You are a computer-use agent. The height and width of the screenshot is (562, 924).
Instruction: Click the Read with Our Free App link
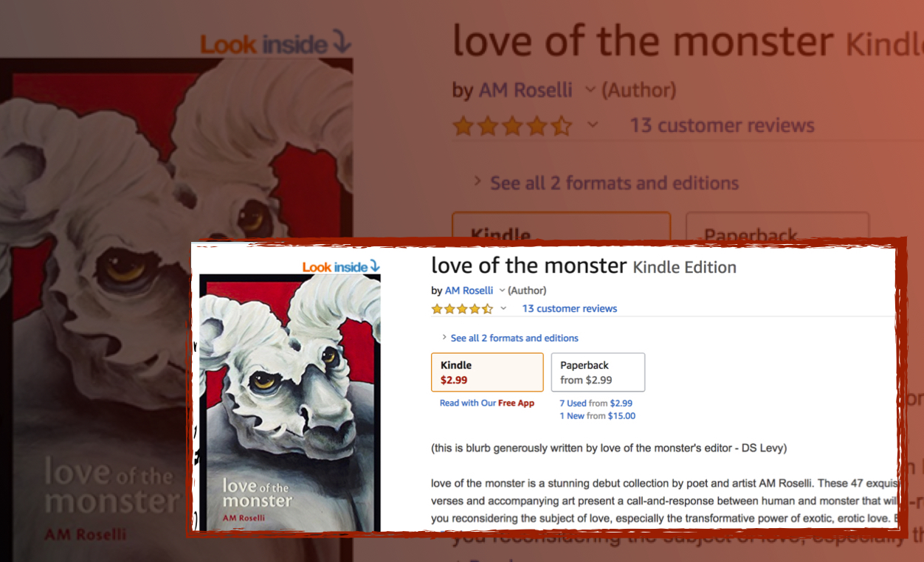point(487,403)
